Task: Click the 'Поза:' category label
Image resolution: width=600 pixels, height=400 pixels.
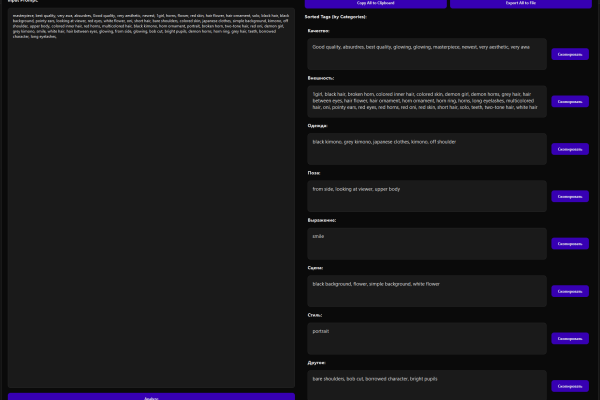Action: pyautogui.click(x=314, y=173)
